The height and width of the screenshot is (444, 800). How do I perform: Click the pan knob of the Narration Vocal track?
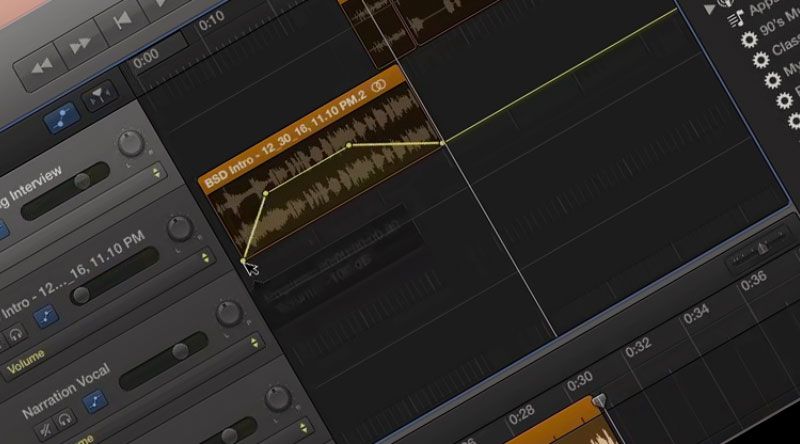(x=229, y=313)
